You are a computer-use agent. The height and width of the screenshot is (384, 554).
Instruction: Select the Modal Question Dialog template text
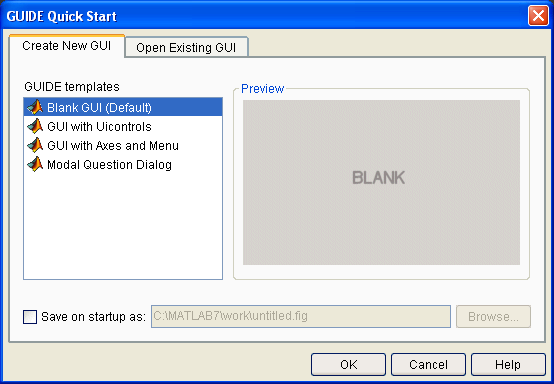click(110, 165)
